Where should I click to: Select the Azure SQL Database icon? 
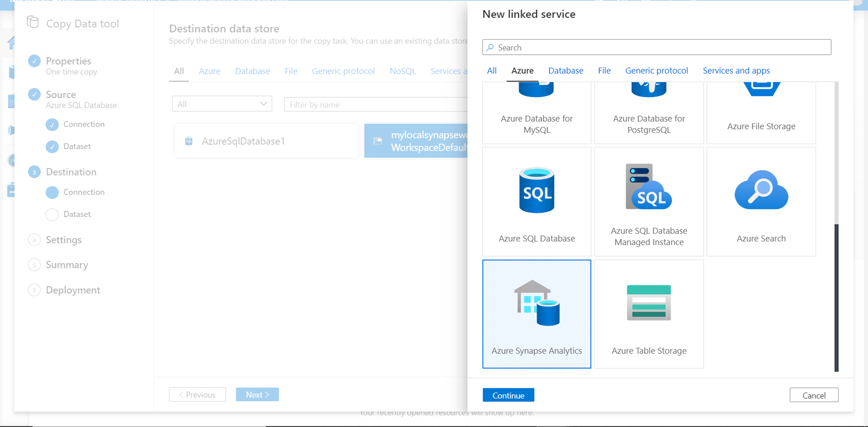coord(536,191)
